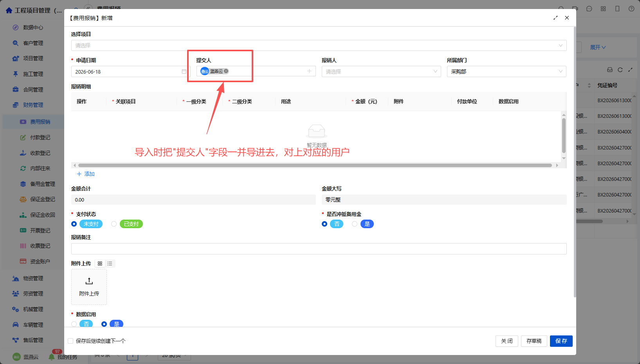
Task: Click the calendar icon in 申请日期
Action: click(184, 72)
